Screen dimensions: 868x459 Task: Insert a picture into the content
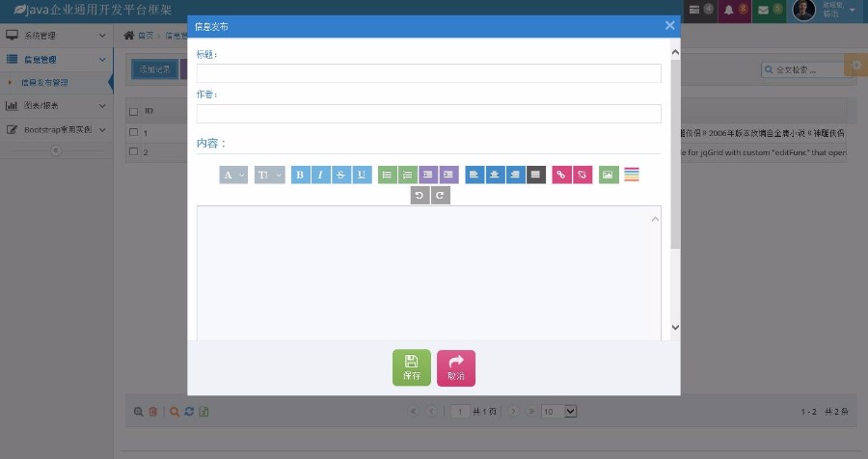(x=609, y=175)
